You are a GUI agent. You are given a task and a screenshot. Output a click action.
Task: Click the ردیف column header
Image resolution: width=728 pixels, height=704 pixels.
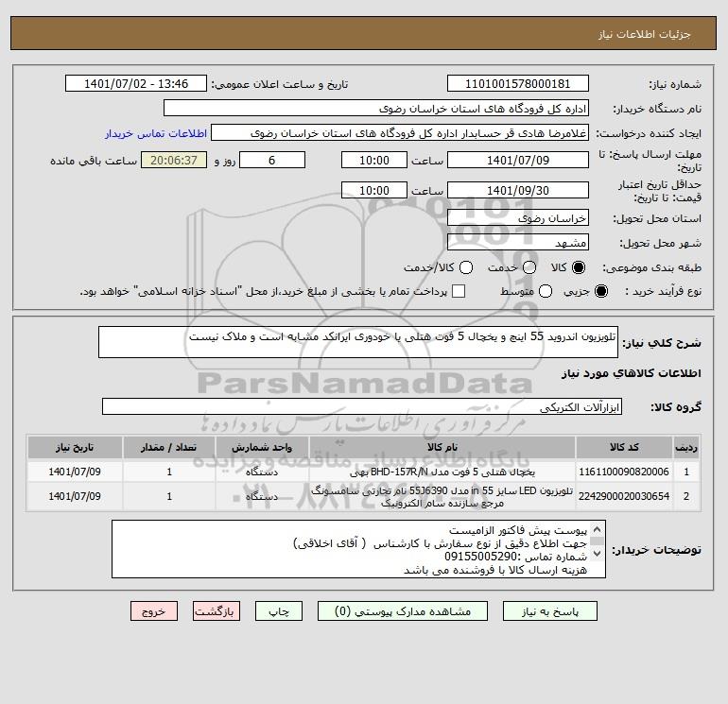[686, 447]
